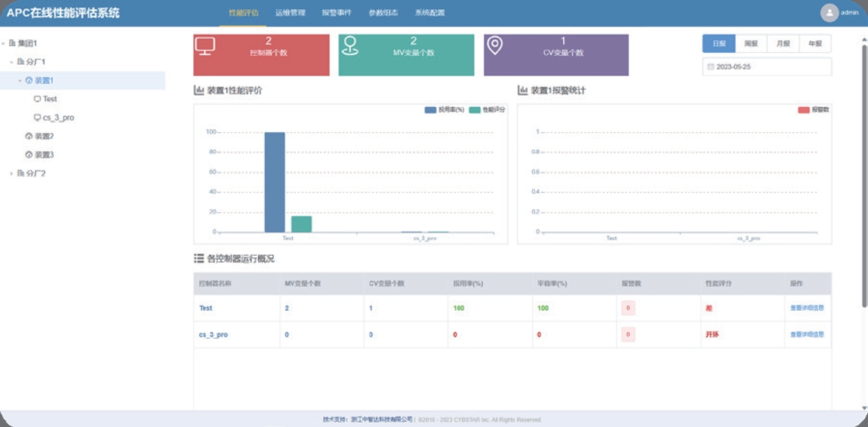The height and width of the screenshot is (427, 868).
Task: Select cs_3_pro controller in the tree
Action: pos(58,118)
